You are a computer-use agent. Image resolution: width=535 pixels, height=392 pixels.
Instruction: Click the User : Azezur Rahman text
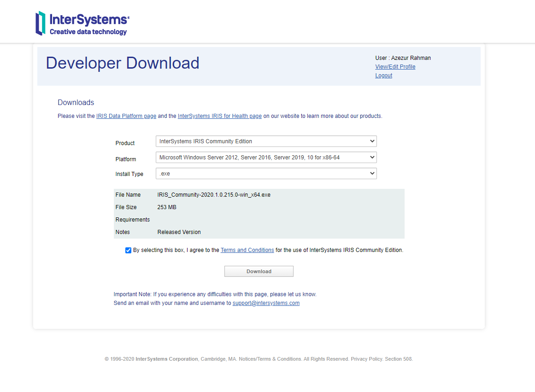tap(403, 58)
